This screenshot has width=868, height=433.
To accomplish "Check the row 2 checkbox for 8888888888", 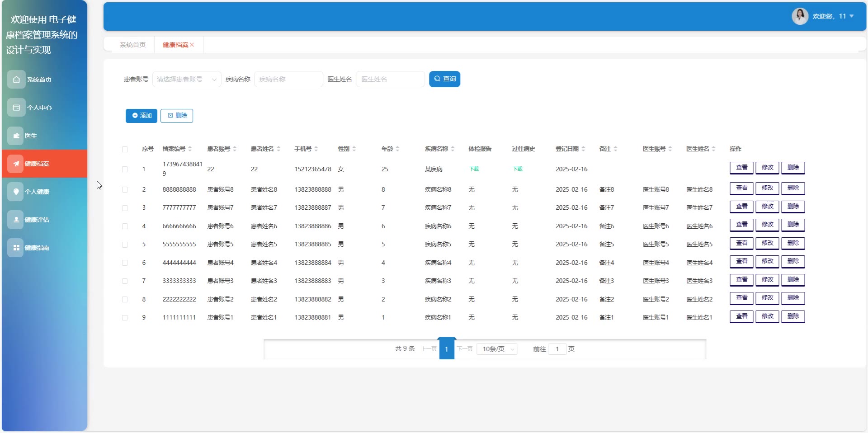I will coord(125,190).
